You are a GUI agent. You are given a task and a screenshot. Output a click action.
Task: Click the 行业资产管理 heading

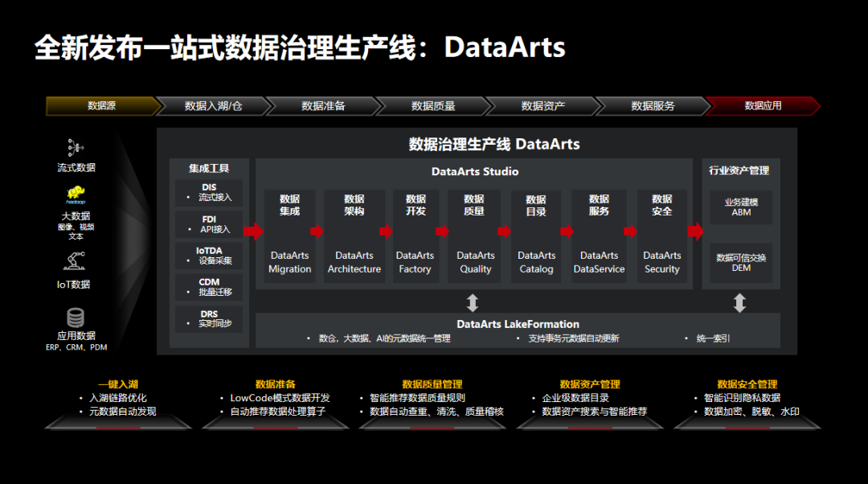point(739,170)
